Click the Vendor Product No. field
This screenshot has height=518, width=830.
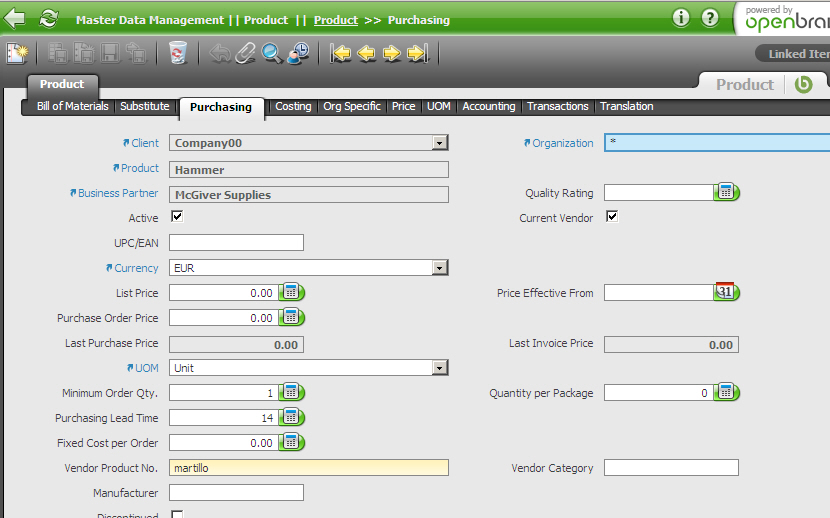pos(308,468)
